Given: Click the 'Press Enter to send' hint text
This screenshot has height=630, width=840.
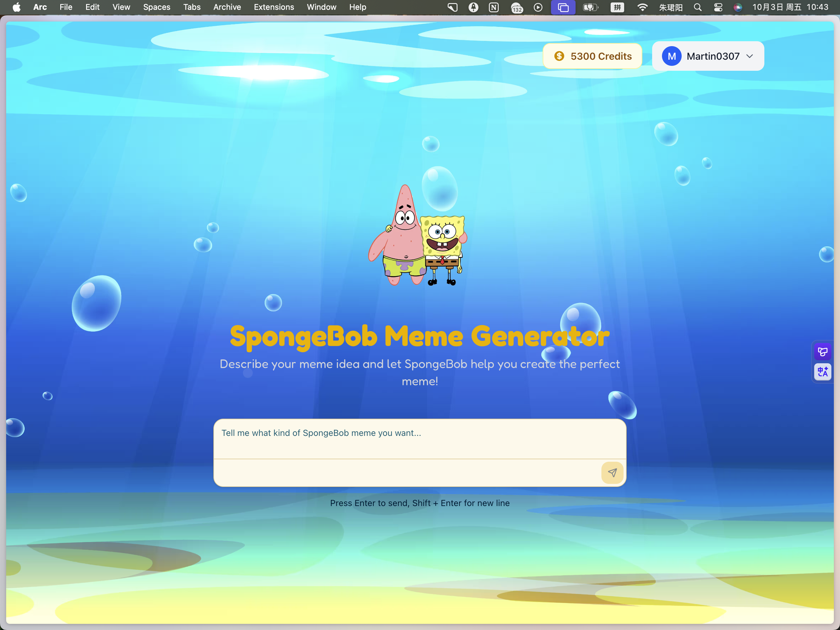Looking at the screenshot, I should [420, 503].
